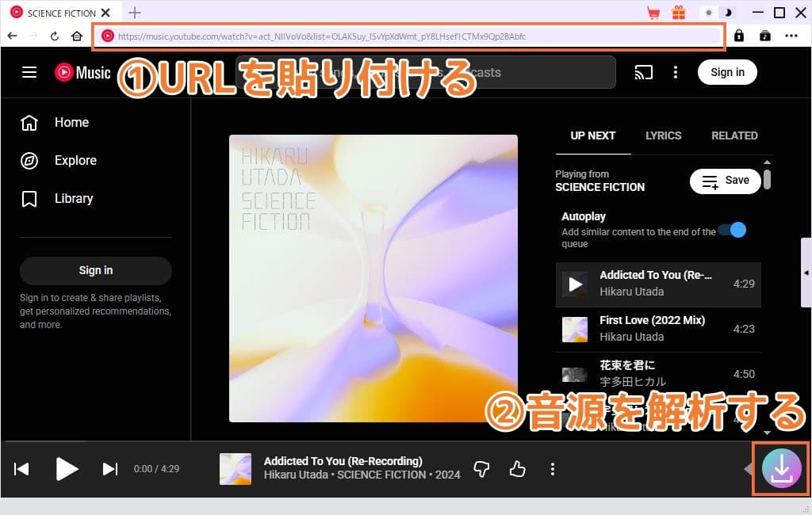The height and width of the screenshot is (515, 812).
Task: Click the download analyze button
Action: [x=781, y=469]
